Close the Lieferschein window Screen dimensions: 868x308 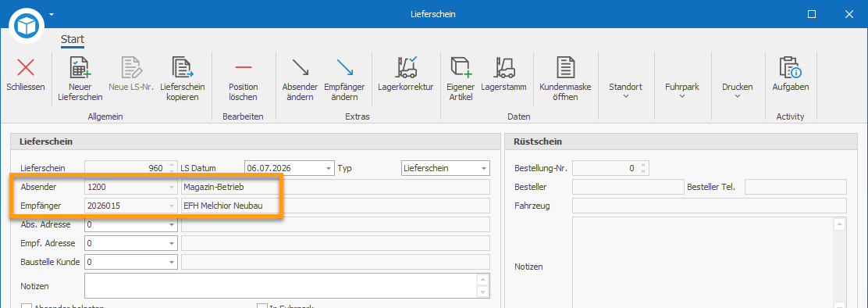850,14
